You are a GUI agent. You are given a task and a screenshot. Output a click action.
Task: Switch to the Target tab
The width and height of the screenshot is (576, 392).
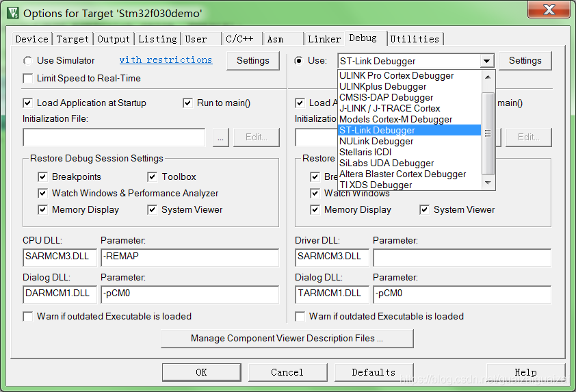73,39
